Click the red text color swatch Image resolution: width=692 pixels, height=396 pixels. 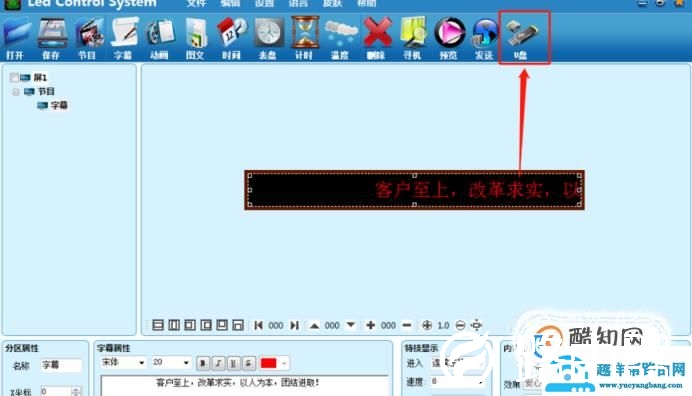(269, 363)
